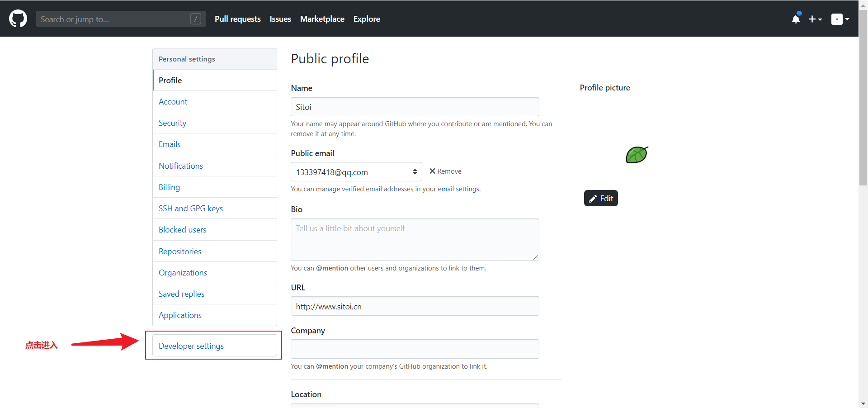This screenshot has height=408, width=868.
Task: Click the Name input field with Sitoi
Action: pyautogui.click(x=415, y=107)
